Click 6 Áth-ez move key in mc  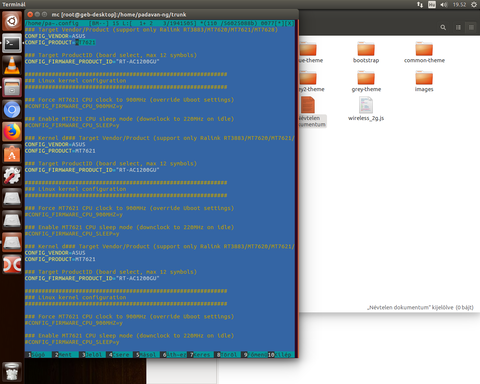173,355
